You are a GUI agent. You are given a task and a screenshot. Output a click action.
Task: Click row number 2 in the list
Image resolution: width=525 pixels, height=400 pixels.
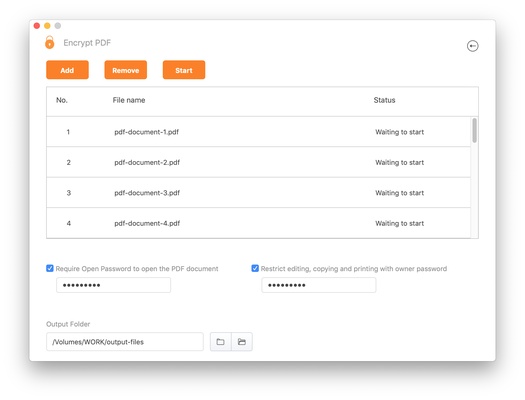(68, 162)
